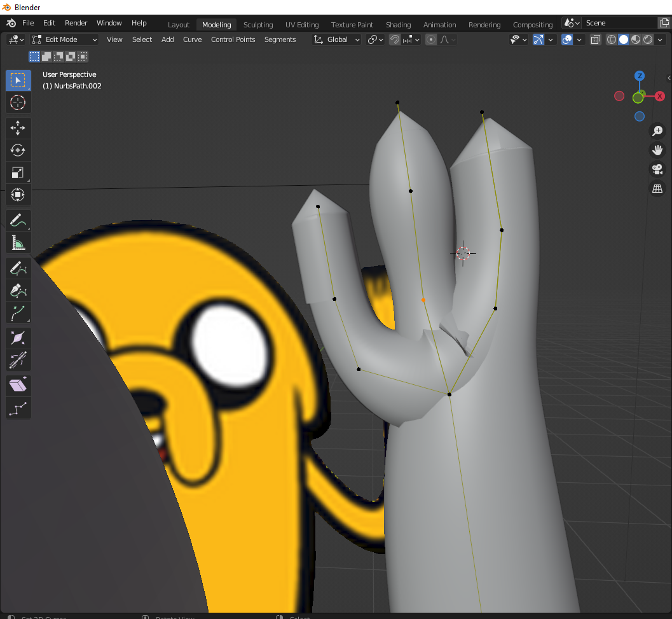Open the Render menu
Screen dimensions: 672x619
pos(76,23)
